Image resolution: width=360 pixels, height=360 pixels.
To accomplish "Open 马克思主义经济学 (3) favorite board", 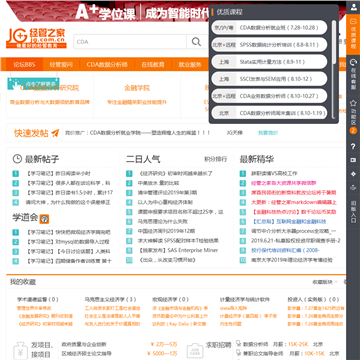I will (x=110, y=299).
